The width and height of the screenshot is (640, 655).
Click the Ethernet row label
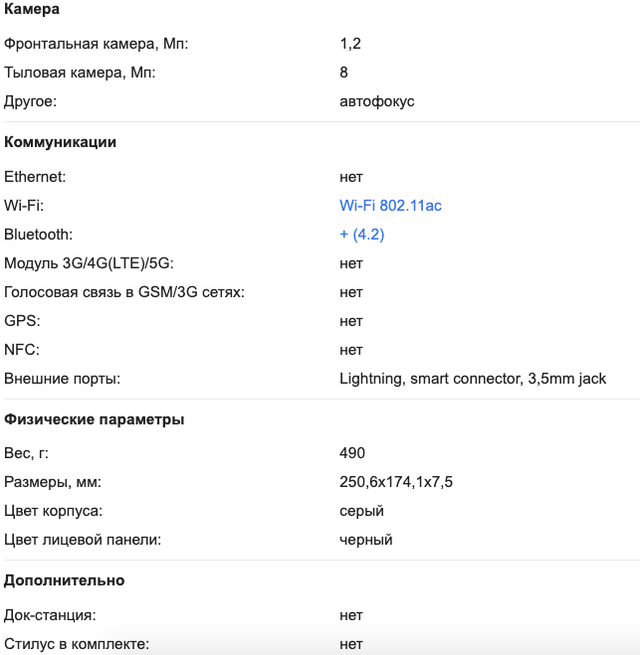pyautogui.click(x=35, y=177)
